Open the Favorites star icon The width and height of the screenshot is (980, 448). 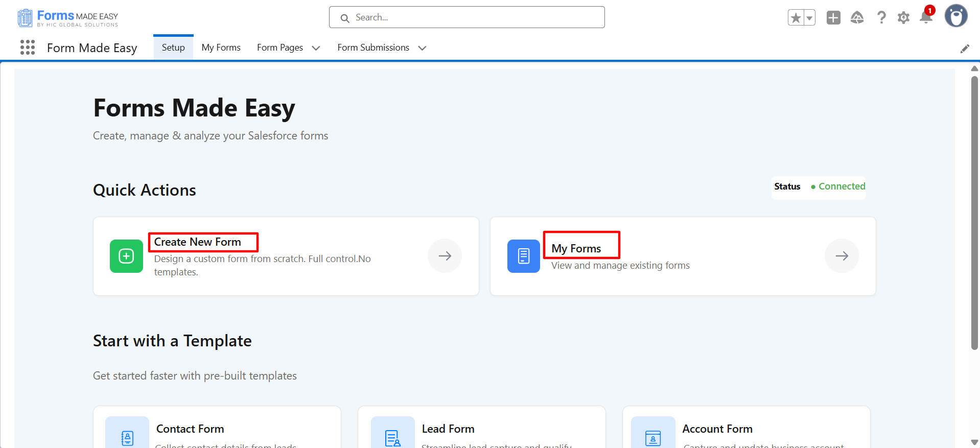(x=796, y=18)
